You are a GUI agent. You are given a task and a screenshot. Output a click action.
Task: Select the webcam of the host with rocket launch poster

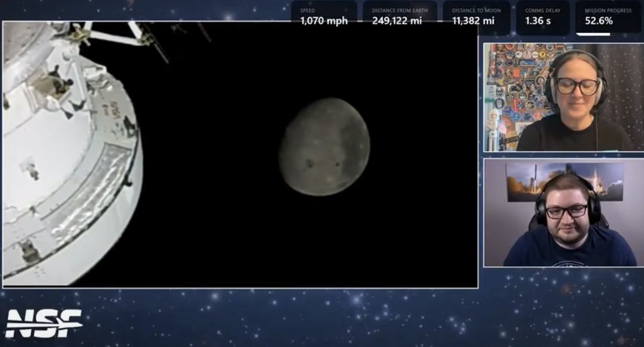[x=564, y=213]
